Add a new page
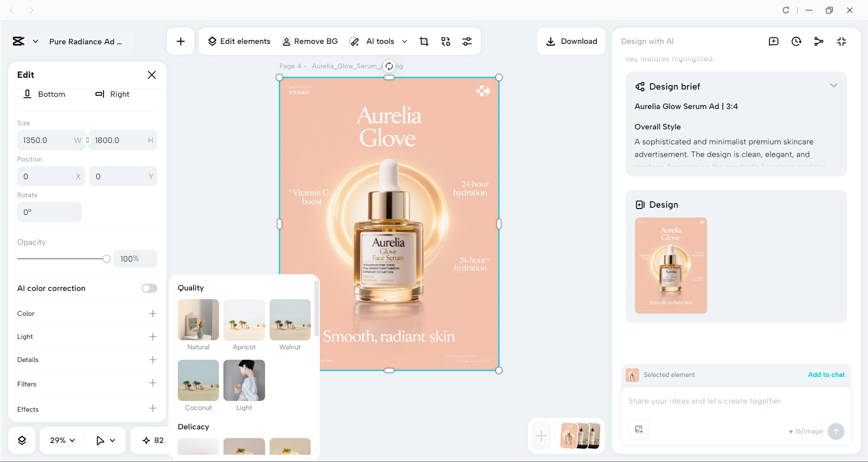The width and height of the screenshot is (868, 462). click(541, 436)
